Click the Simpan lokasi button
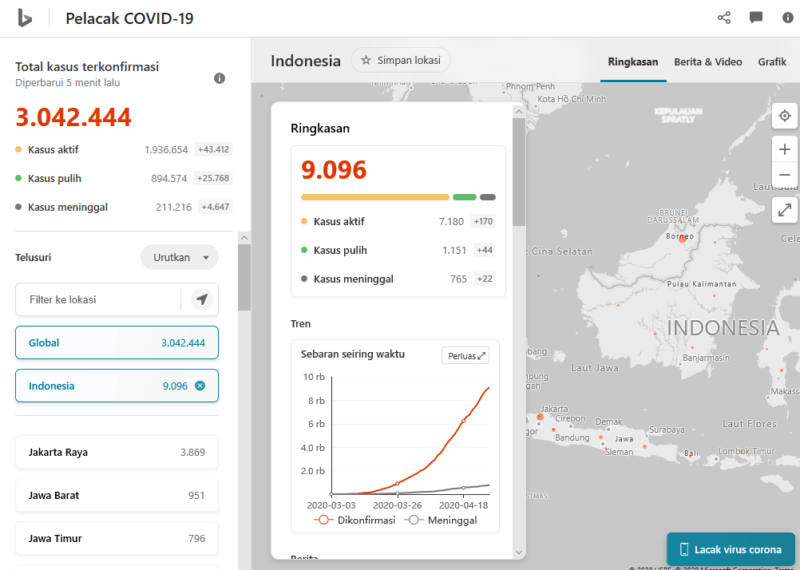 [400, 61]
